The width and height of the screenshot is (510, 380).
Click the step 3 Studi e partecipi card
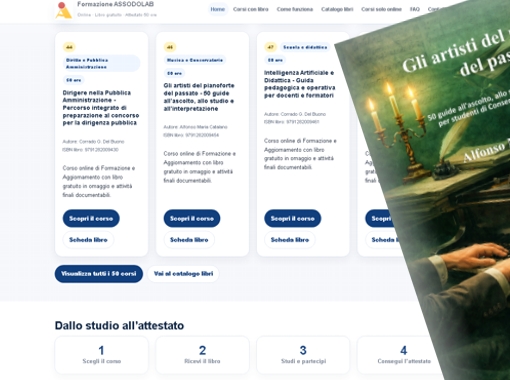[303, 355]
